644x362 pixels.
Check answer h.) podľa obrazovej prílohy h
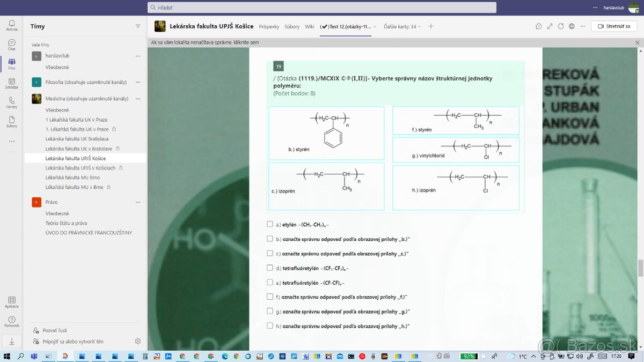tap(270, 326)
